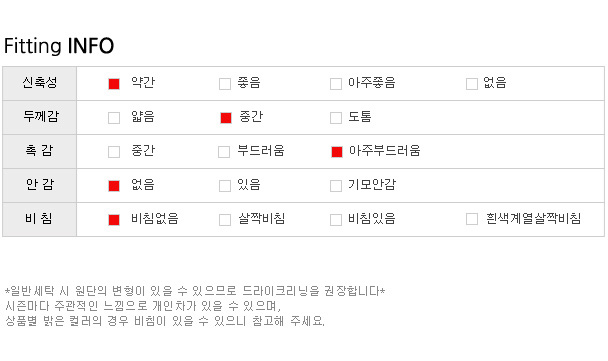Tick the 부드러움 texture checkbox
608x361 pixels.
224,152
